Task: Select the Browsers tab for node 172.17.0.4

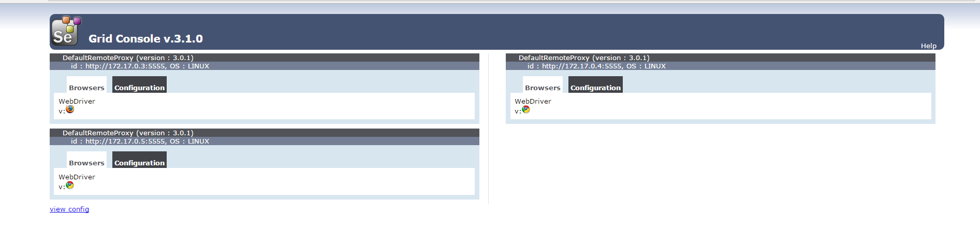Action: coord(543,87)
